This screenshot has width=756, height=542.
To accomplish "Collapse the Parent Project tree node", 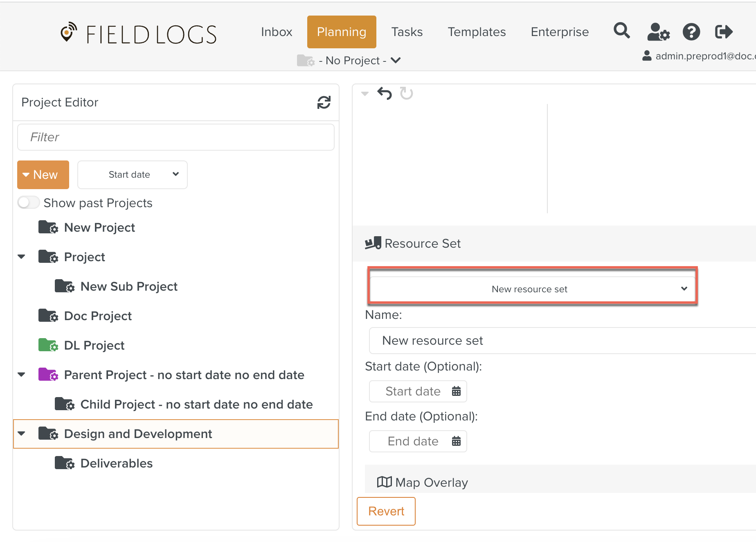I will pos(22,375).
